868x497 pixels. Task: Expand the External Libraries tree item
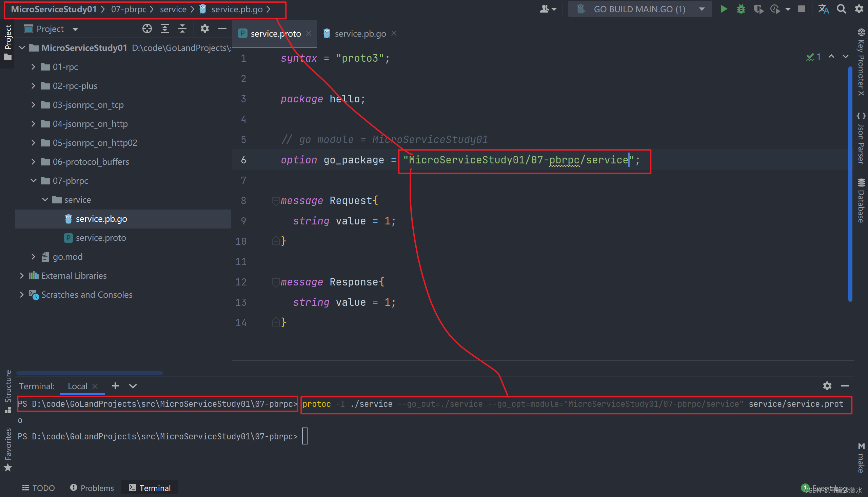pos(22,276)
